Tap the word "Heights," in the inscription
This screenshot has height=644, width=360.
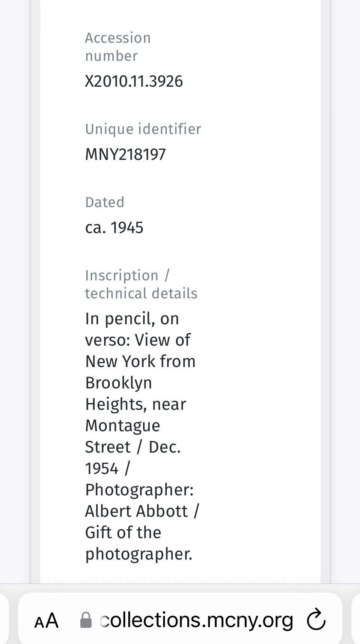116,404
